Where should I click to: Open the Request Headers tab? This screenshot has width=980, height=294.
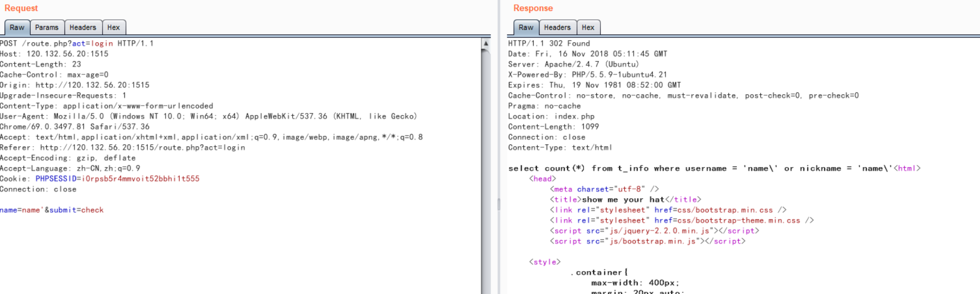pyautogui.click(x=83, y=28)
